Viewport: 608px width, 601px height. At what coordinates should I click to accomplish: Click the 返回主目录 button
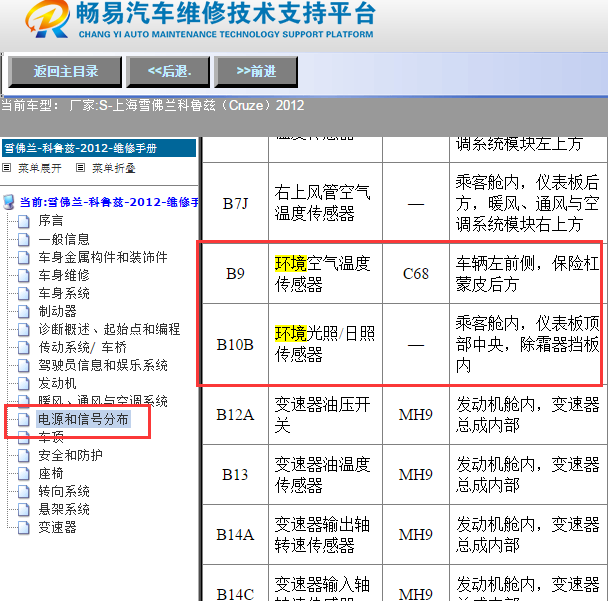click(65, 71)
